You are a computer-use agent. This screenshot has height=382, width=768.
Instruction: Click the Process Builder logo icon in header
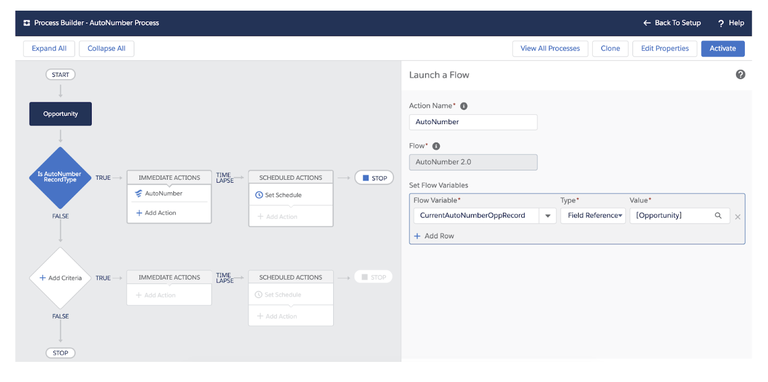(x=26, y=23)
